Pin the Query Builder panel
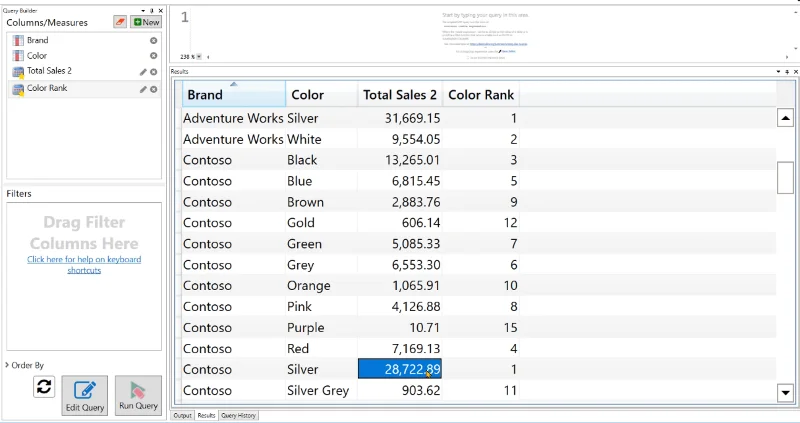This screenshot has width=800, height=423. (x=152, y=10)
